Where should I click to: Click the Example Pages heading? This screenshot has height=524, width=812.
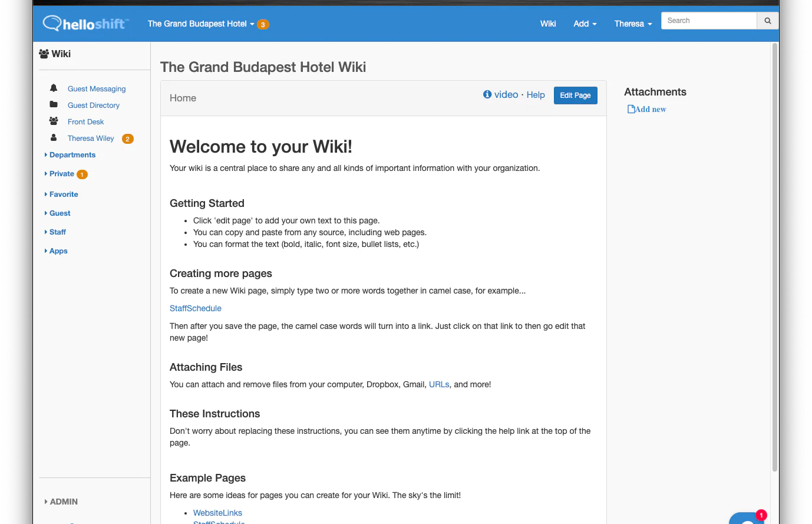coord(207,478)
